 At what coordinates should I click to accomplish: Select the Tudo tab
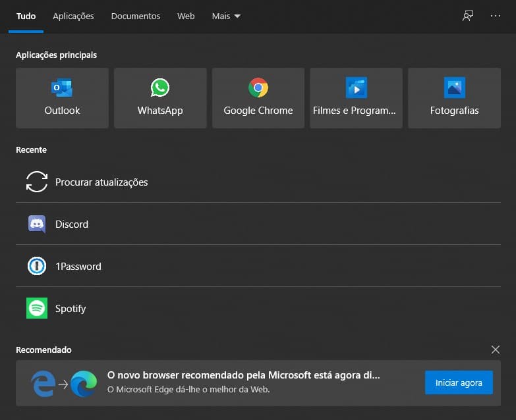[x=26, y=16]
